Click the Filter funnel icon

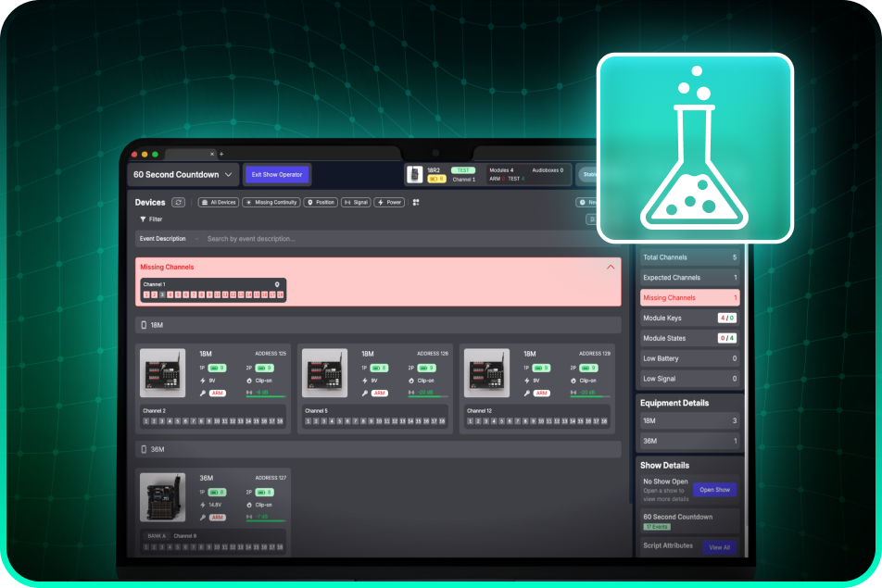pyautogui.click(x=143, y=219)
